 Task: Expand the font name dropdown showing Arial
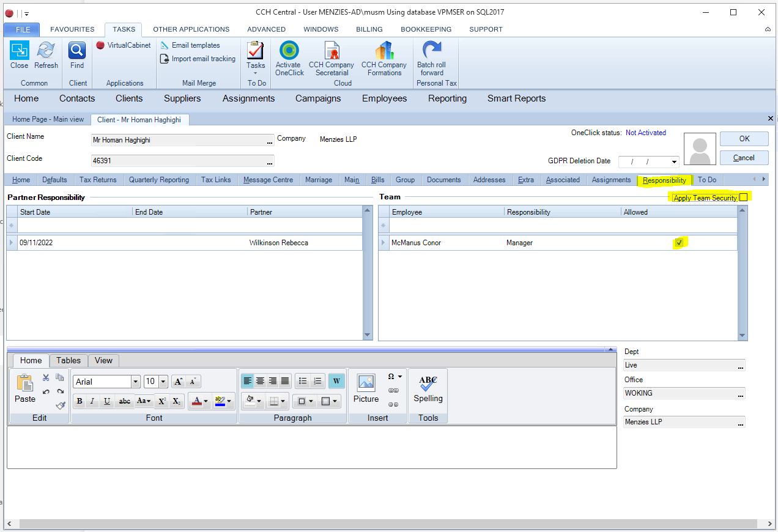pos(136,382)
